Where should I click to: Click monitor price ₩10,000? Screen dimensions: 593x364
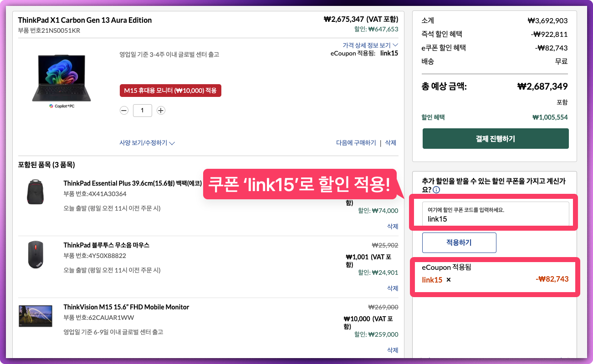pyautogui.click(x=357, y=319)
